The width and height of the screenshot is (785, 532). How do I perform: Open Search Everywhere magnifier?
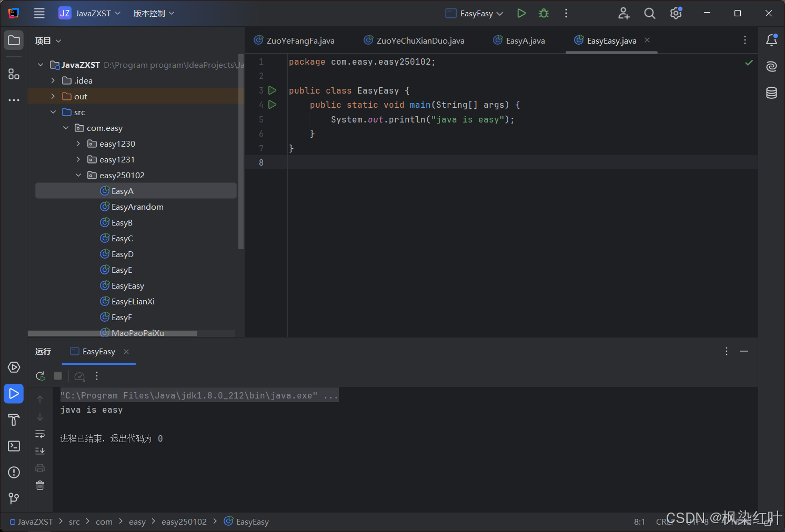click(x=649, y=13)
